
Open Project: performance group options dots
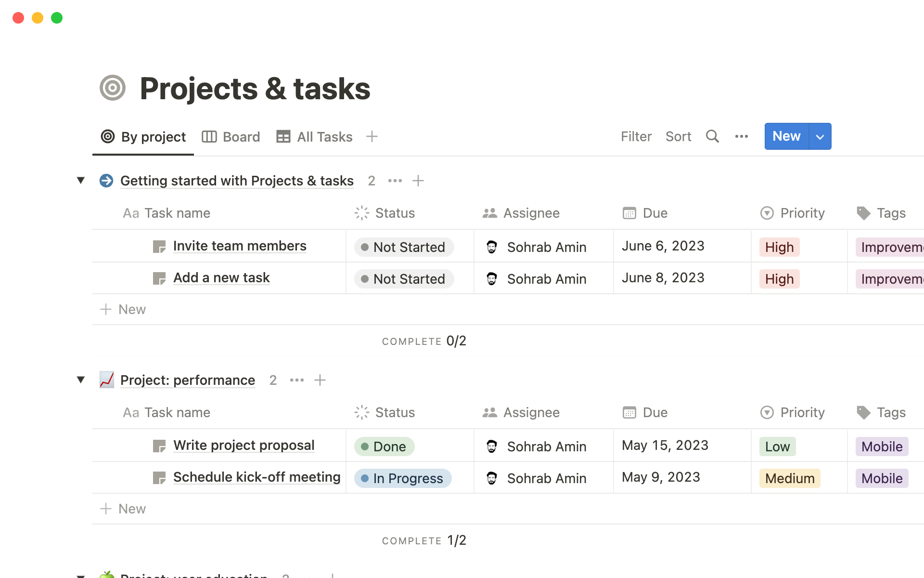click(297, 380)
